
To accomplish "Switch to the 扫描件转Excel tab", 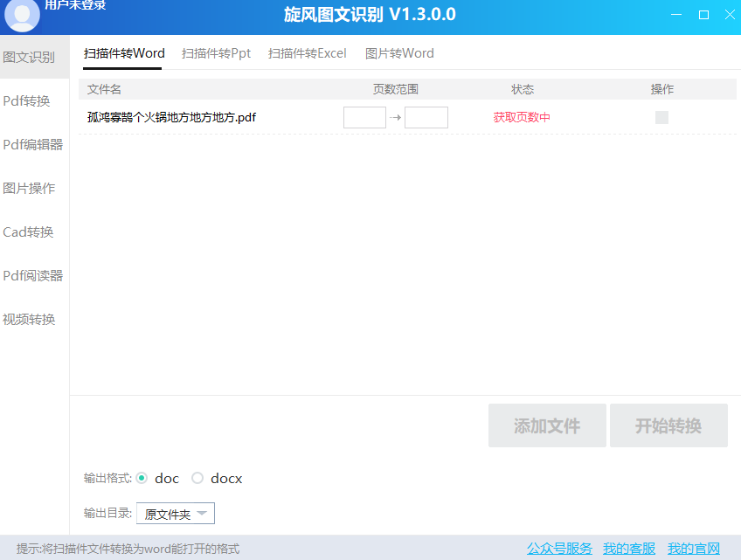I will coord(307,53).
